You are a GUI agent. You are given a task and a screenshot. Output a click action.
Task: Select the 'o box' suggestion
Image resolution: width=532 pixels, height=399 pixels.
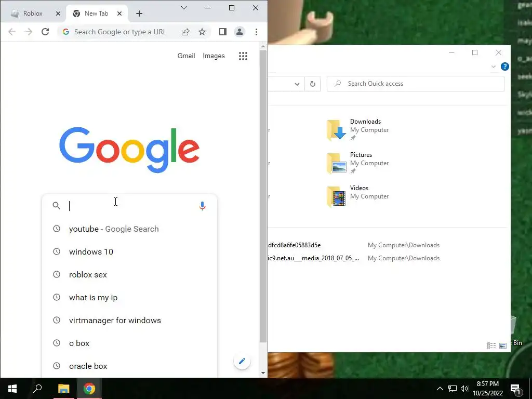point(129,343)
